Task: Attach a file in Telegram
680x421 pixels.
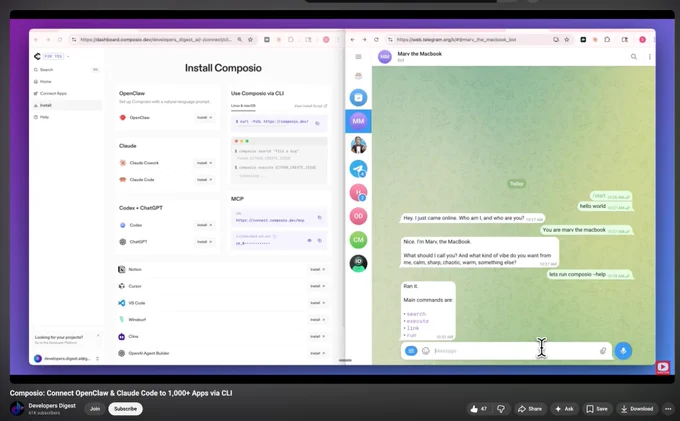Action: pos(603,351)
